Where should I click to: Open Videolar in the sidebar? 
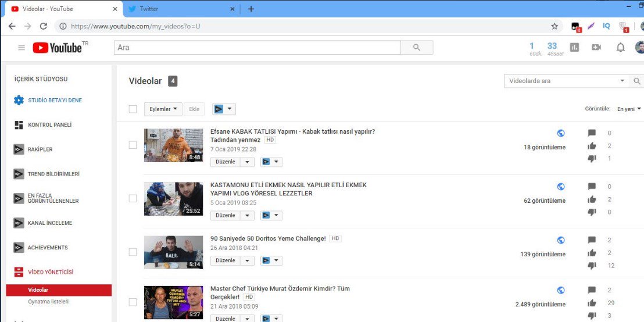tap(59, 290)
